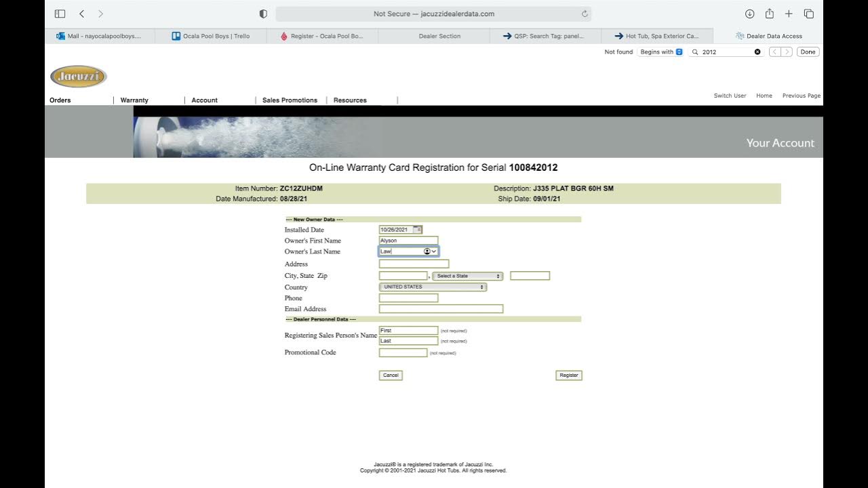
Task: Open the Country dropdown
Action: (433, 287)
